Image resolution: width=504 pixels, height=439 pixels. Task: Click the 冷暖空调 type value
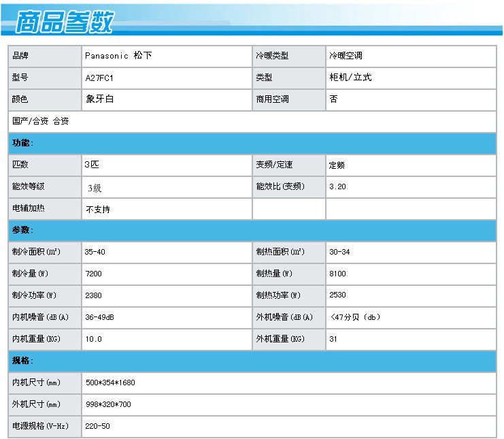pos(346,56)
